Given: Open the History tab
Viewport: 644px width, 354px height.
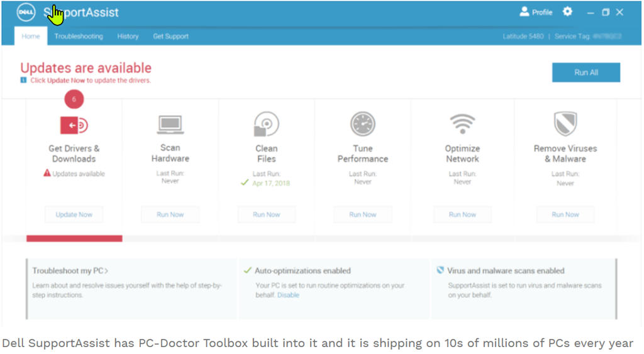Looking at the screenshot, I should point(128,36).
